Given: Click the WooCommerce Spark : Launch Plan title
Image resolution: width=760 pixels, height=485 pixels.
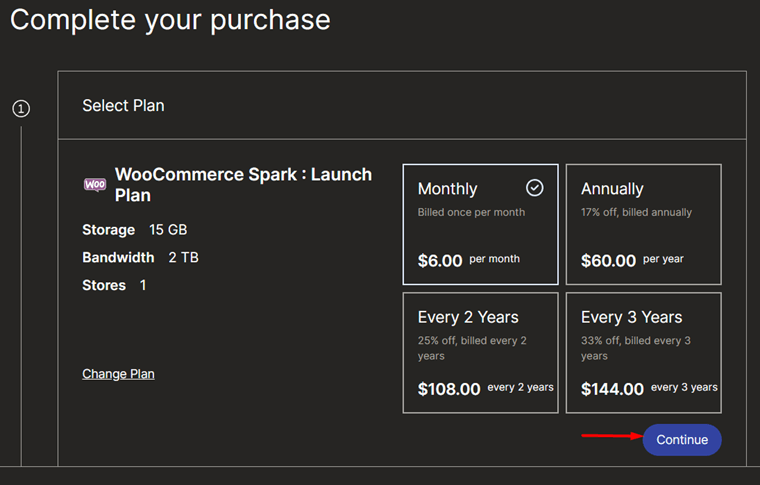Looking at the screenshot, I should pyautogui.click(x=243, y=185).
